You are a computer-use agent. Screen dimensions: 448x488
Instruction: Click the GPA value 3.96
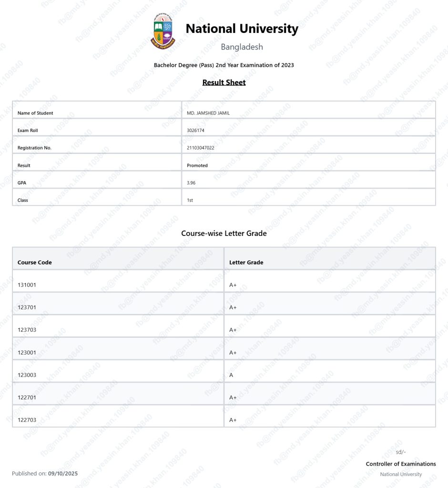coord(191,183)
